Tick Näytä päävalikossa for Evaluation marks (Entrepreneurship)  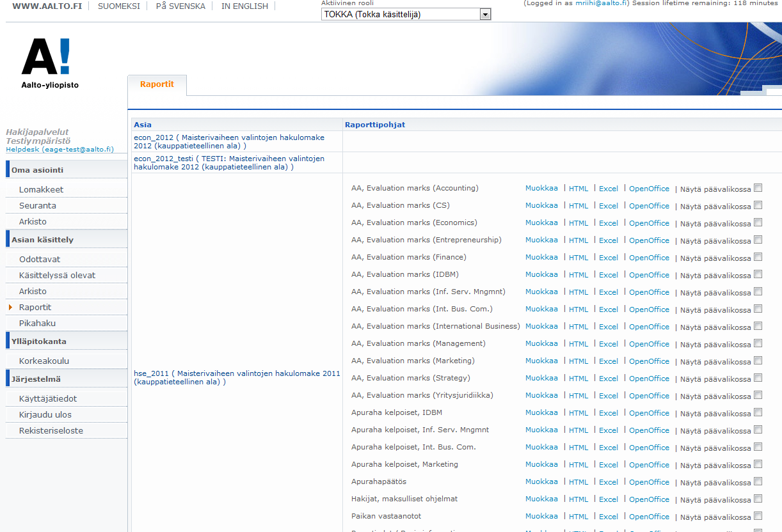tap(758, 240)
